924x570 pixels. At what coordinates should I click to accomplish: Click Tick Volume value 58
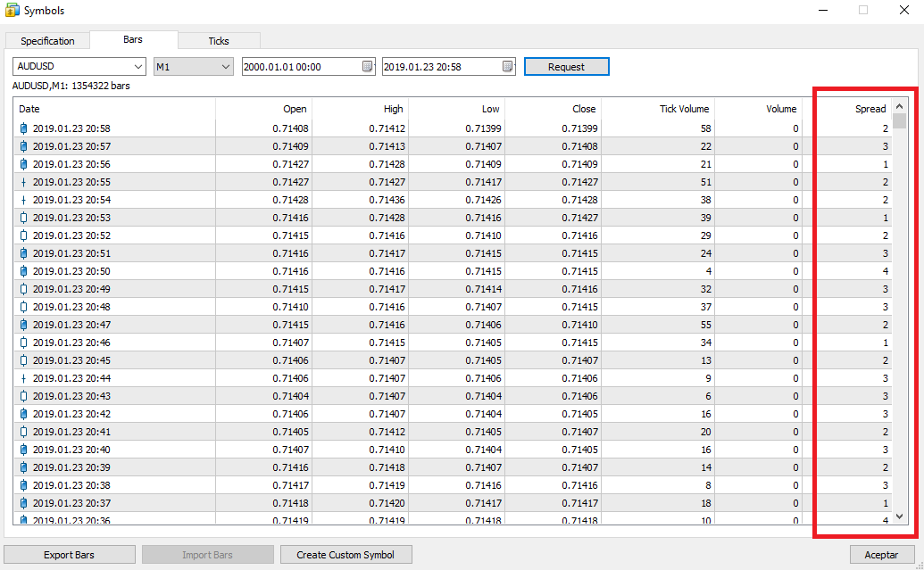(x=705, y=128)
